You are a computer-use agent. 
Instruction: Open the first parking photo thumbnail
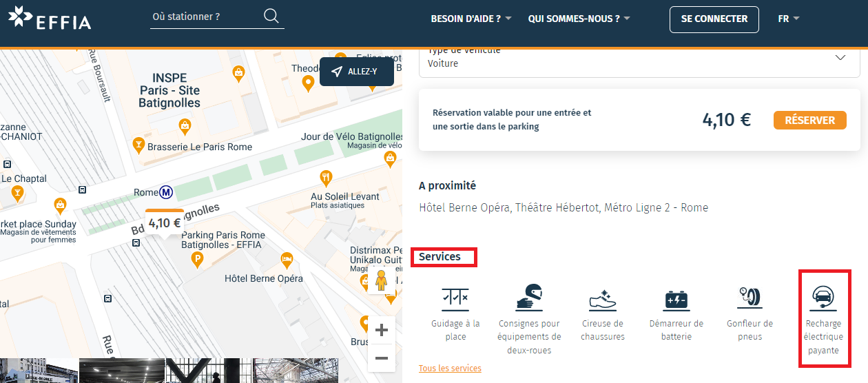click(x=39, y=371)
